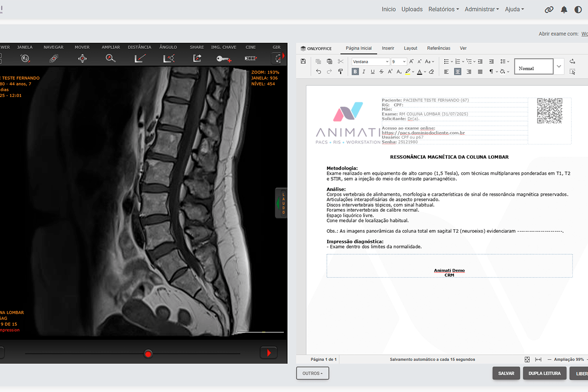
Task: Open the Administrar menu
Action: tap(482, 9)
